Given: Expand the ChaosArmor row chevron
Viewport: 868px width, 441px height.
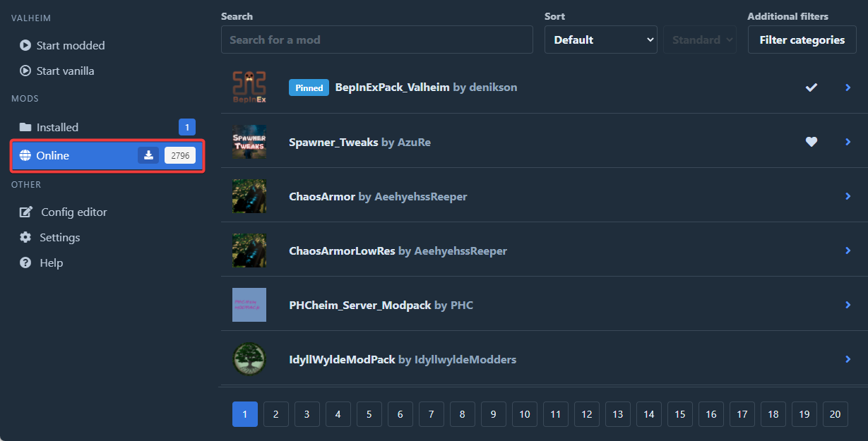Looking at the screenshot, I should coord(848,196).
